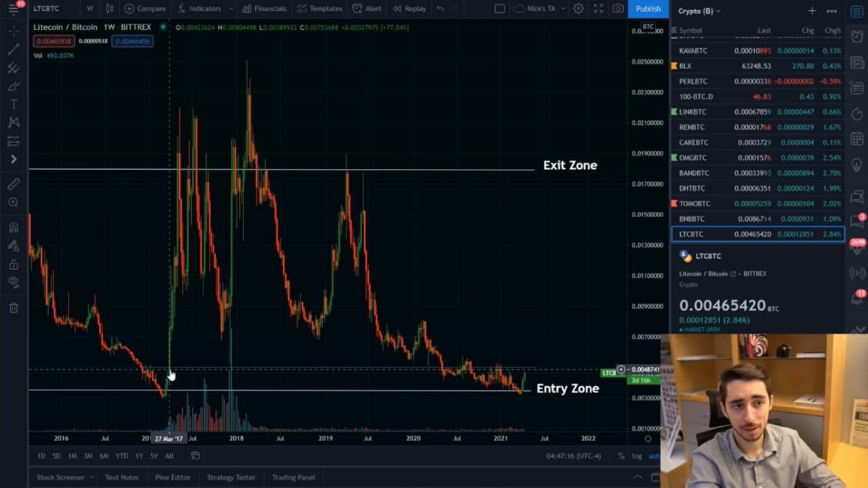
Task: Click the blue Publish button
Action: 648,9
